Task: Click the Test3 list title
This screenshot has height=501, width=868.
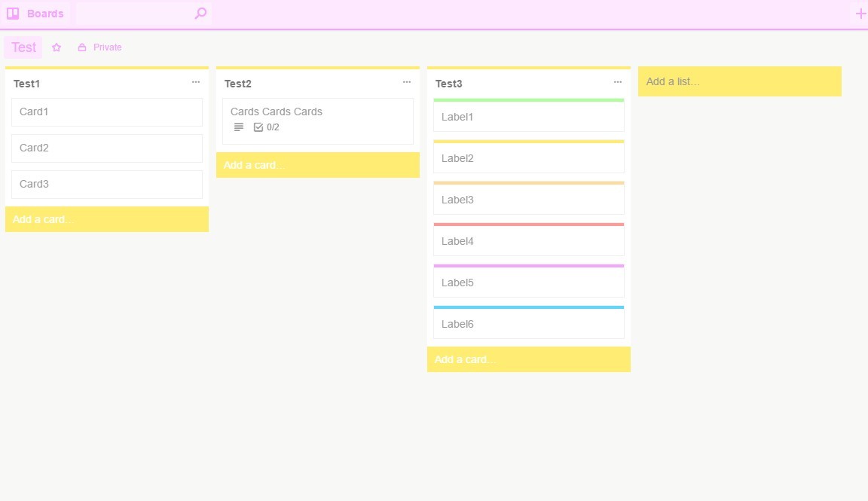Action: click(449, 84)
